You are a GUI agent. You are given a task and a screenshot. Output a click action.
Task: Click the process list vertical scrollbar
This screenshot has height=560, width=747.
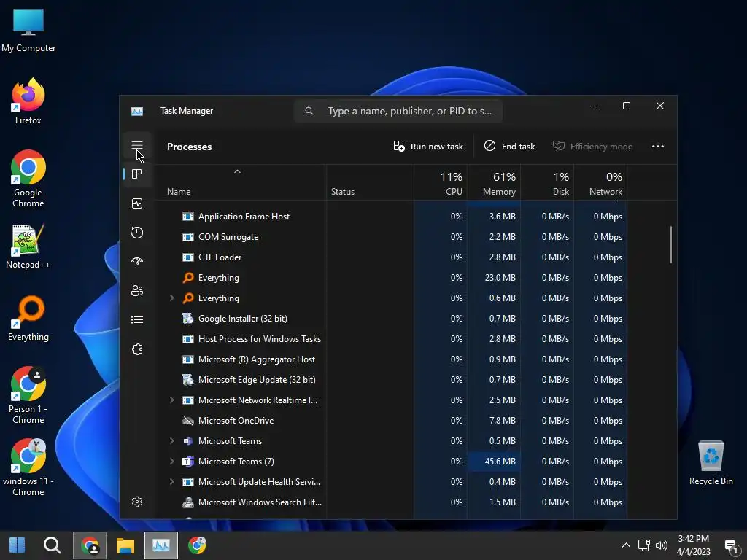671,244
